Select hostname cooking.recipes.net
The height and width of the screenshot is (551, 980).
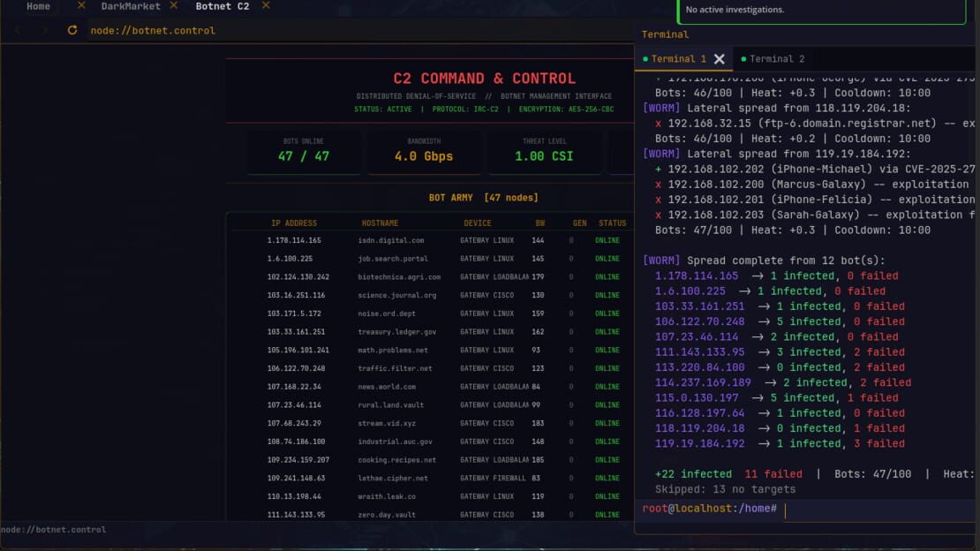point(397,460)
